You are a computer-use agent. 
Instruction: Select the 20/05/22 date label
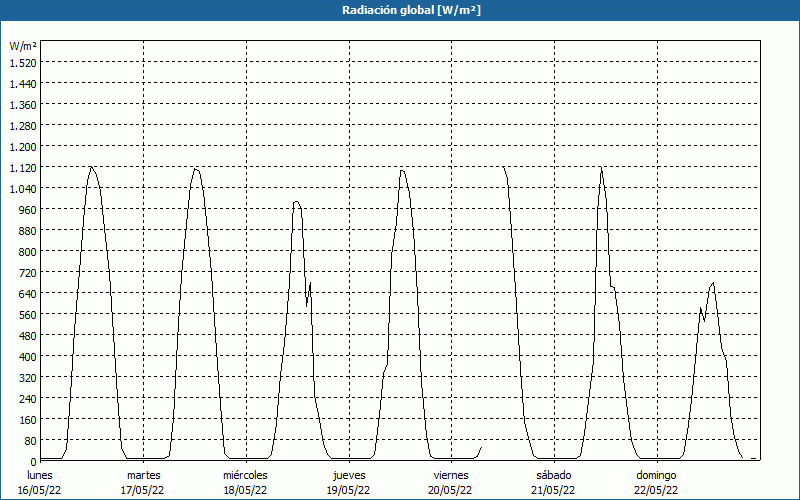coord(451,490)
